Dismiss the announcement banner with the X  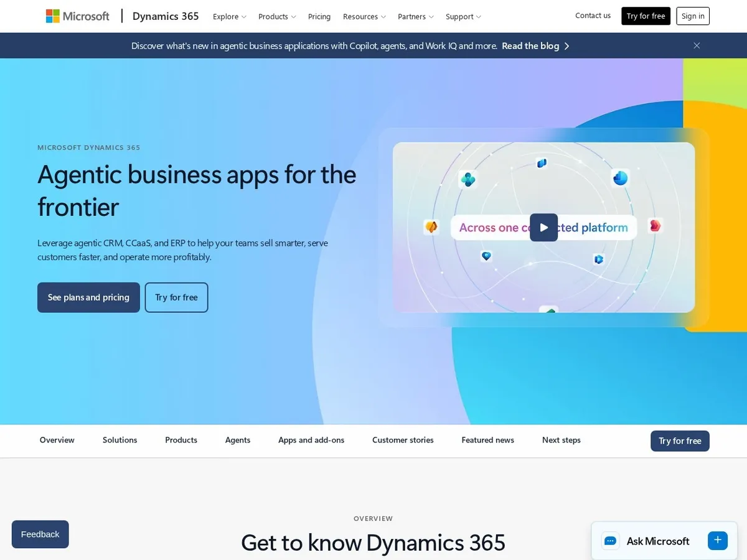point(697,45)
